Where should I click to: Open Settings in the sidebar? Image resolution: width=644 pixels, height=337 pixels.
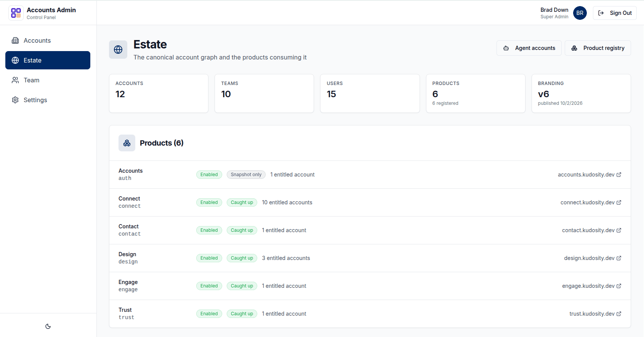coord(48,100)
